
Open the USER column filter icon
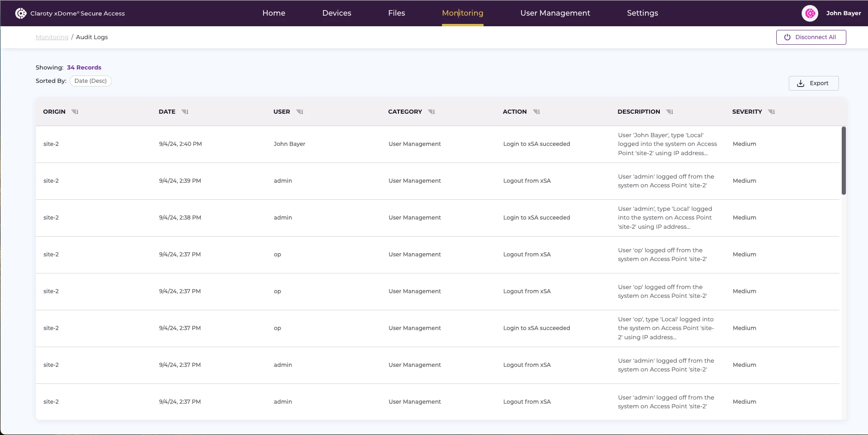pos(299,112)
